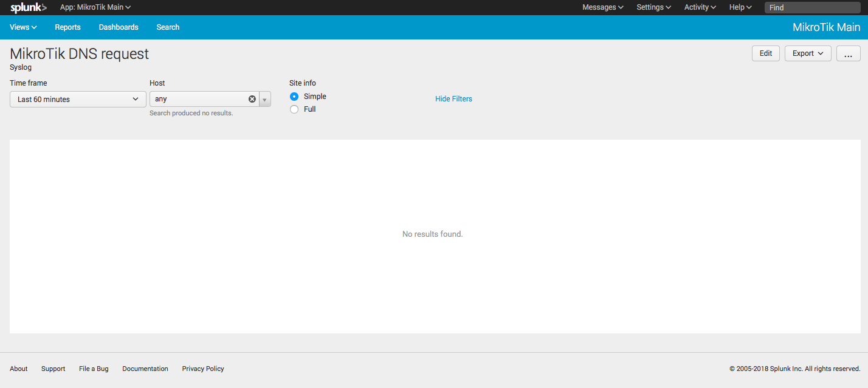The image size is (868, 388).
Task: Open the Time frame dropdown
Action: [x=78, y=99]
